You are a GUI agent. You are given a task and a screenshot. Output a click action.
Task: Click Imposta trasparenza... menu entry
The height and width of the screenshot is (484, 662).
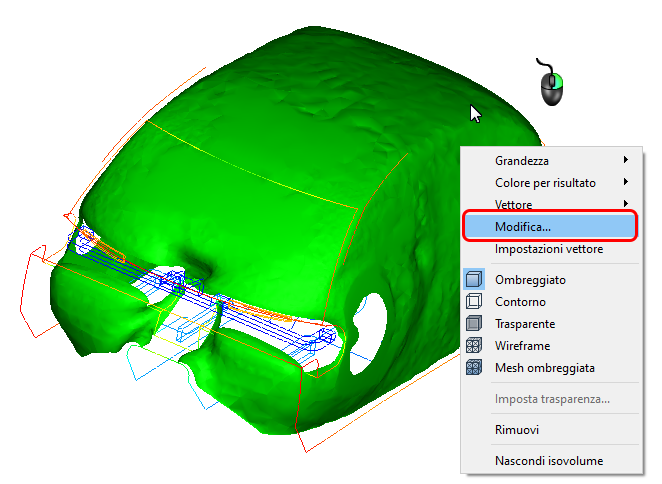(x=551, y=399)
